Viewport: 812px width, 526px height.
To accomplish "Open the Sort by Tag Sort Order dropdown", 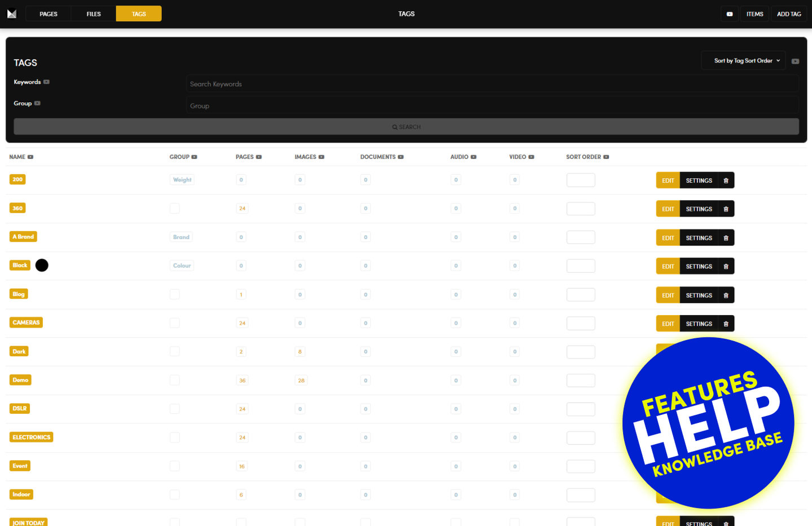I will [x=743, y=61].
